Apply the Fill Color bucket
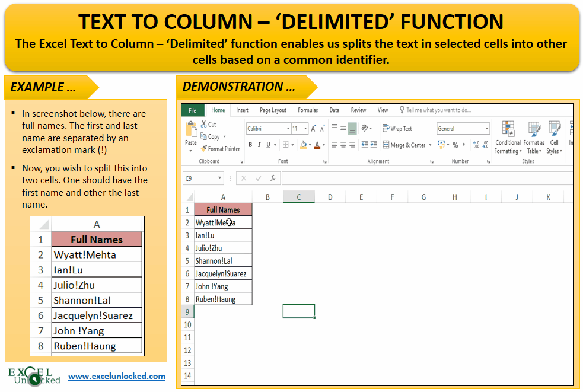This screenshot has height=392, width=583. point(304,145)
